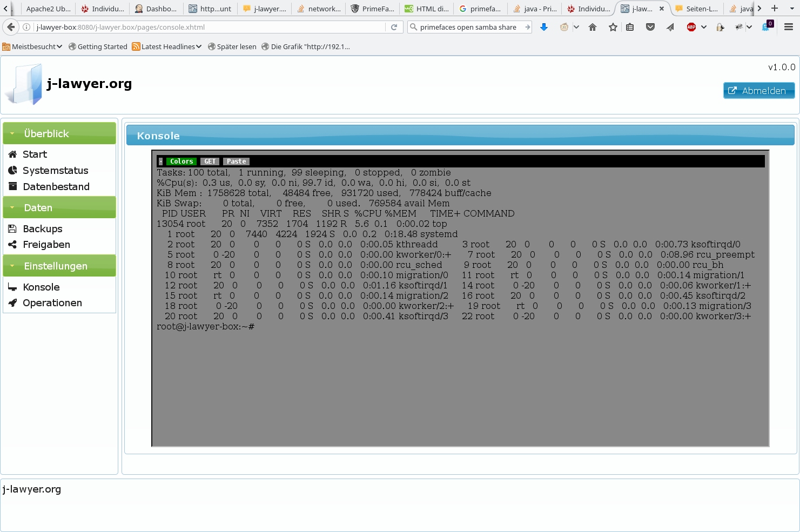The height and width of the screenshot is (532, 800).
Task: Switch to the network... tab
Action: pos(318,9)
